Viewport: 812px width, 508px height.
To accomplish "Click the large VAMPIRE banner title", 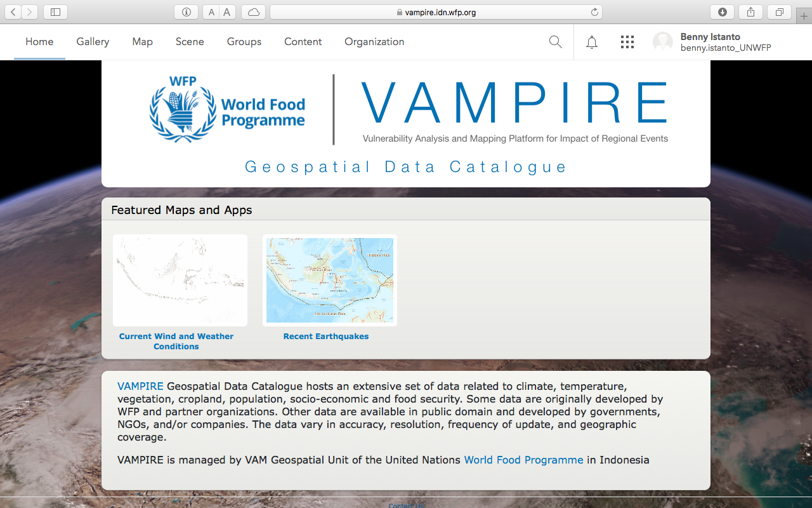I will 514,103.
